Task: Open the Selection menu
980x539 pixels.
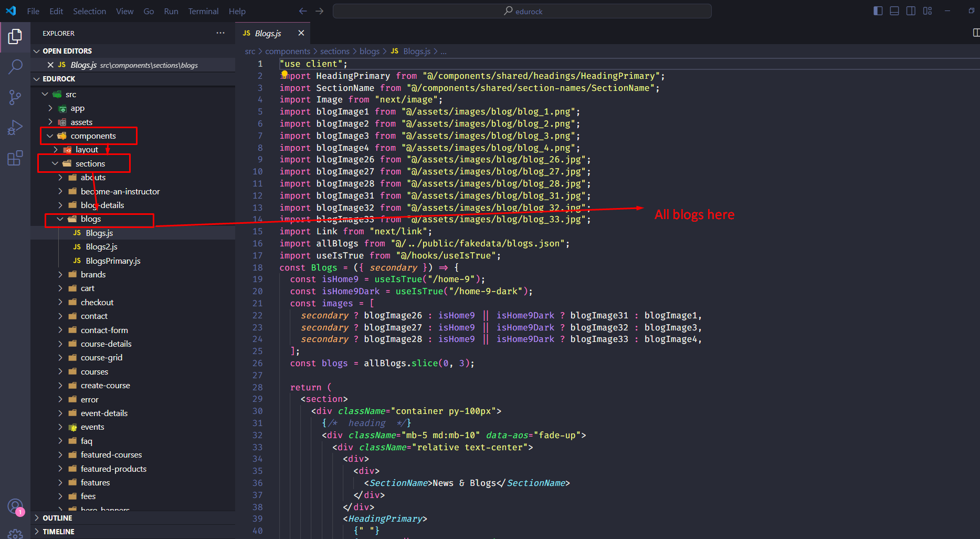Action: coord(89,11)
